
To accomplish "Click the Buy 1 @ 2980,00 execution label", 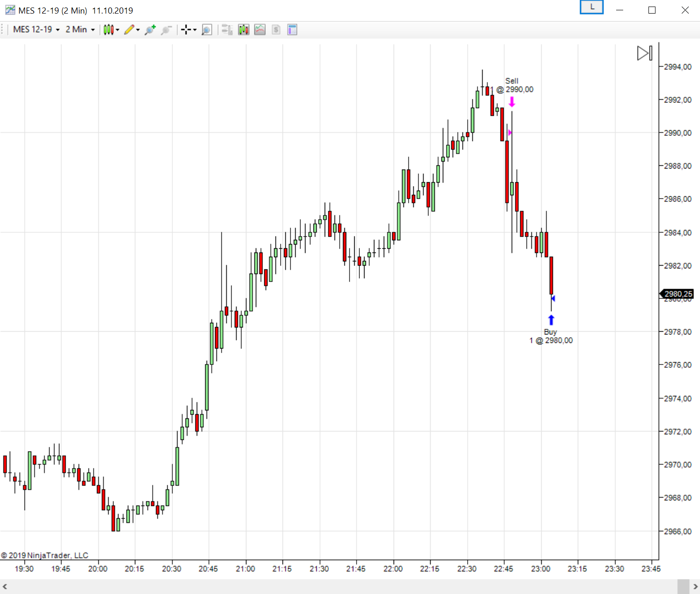I will 551,336.
